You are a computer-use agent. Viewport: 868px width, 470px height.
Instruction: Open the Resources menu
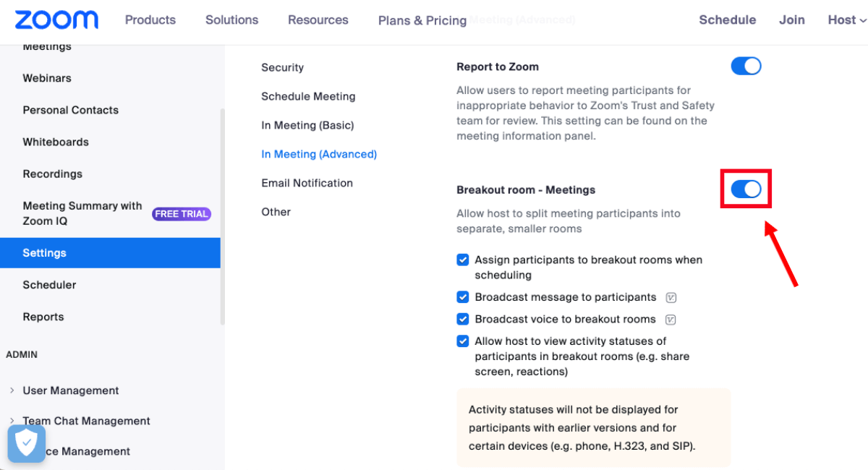tap(318, 20)
